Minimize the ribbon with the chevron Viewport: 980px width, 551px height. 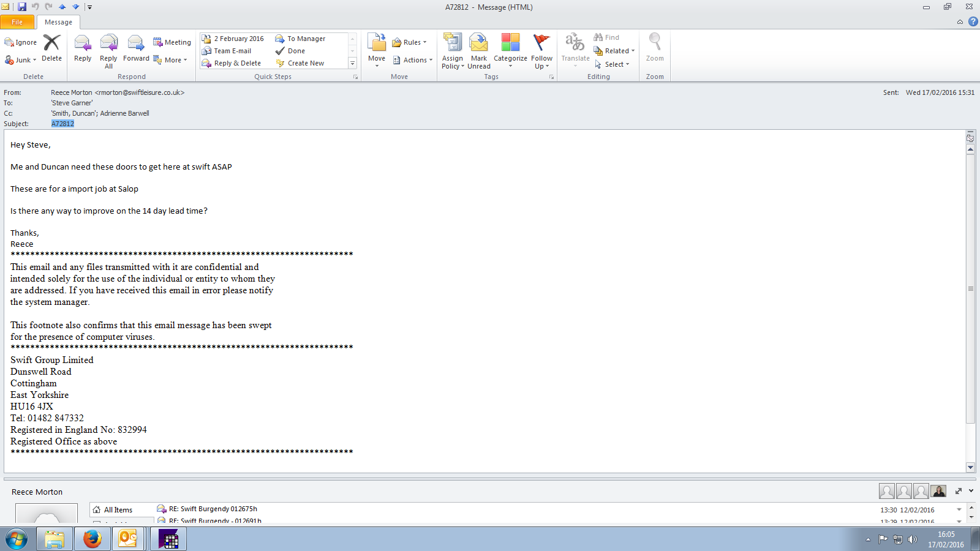click(x=960, y=22)
